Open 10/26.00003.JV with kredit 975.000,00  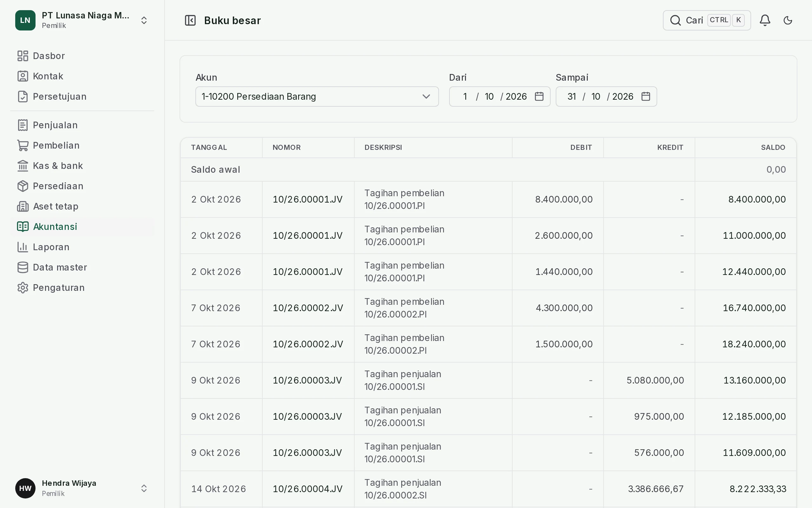(x=307, y=417)
